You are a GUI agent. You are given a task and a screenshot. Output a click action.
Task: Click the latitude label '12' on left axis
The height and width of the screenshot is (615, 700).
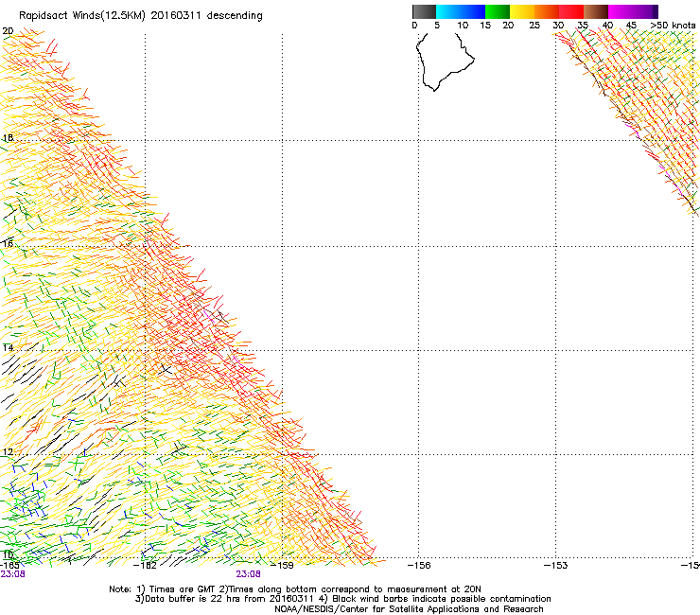click(8, 452)
